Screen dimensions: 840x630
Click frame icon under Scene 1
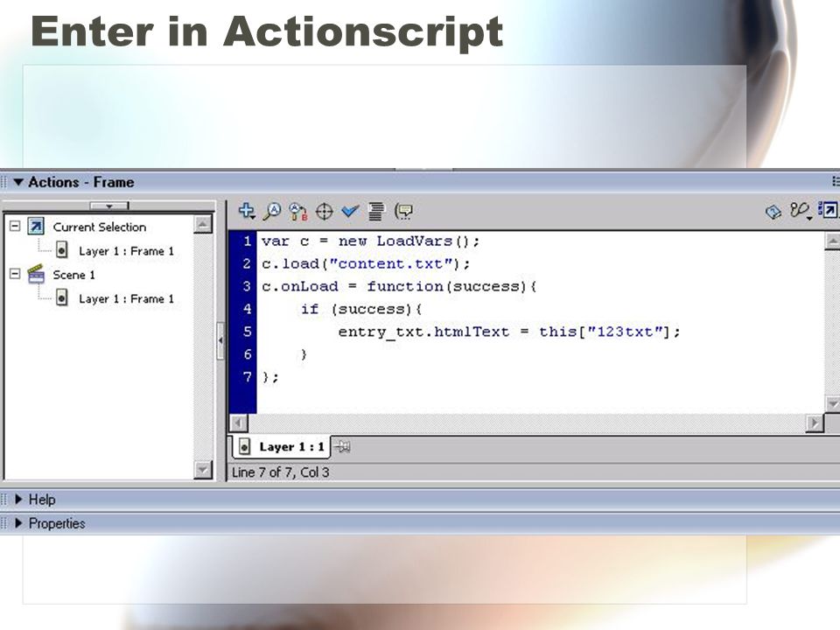[x=62, y=297]
